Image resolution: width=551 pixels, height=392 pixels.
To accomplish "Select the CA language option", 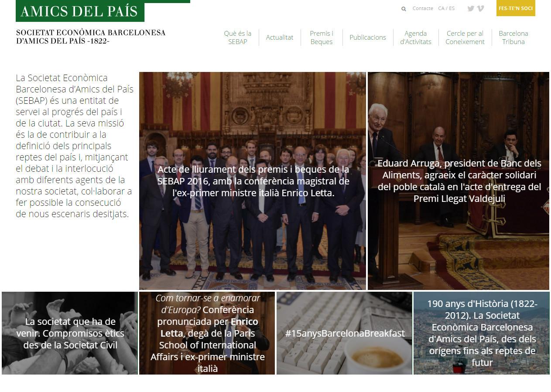I will tap(441, 8).
